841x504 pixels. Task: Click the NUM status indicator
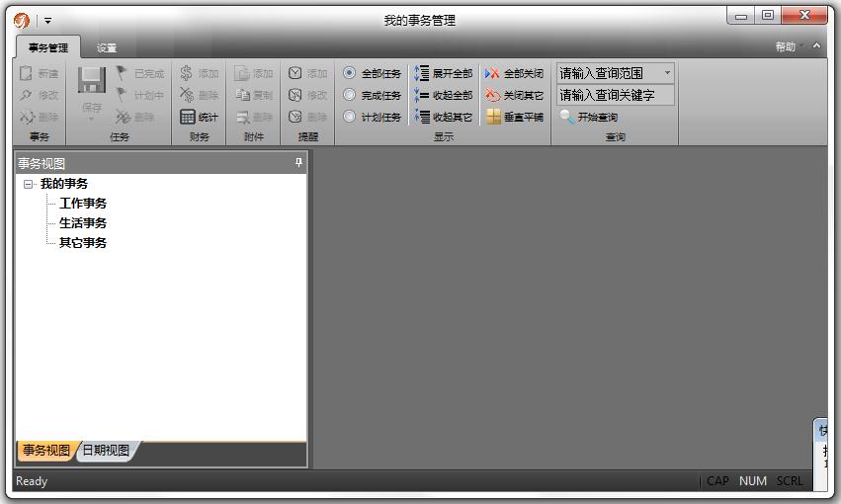[x=752, y=481]
